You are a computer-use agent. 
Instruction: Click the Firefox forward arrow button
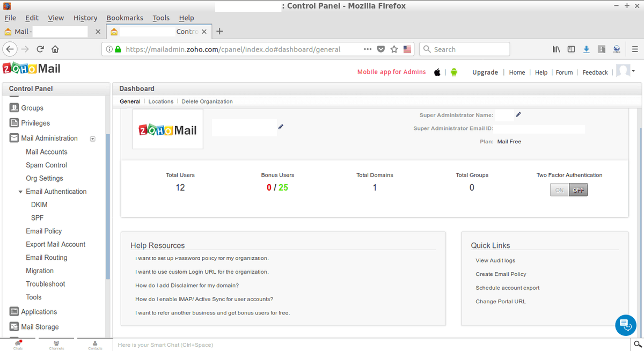25,49
